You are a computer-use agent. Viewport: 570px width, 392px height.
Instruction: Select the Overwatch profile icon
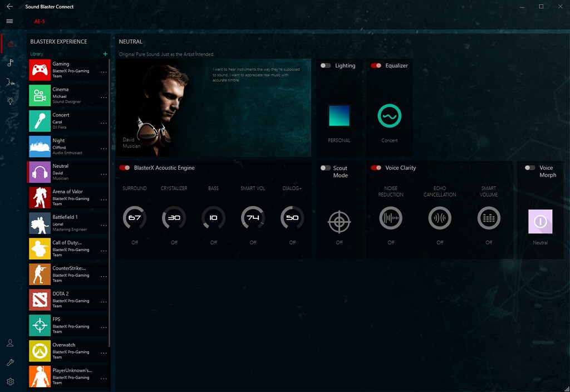(x=40, y=351)
